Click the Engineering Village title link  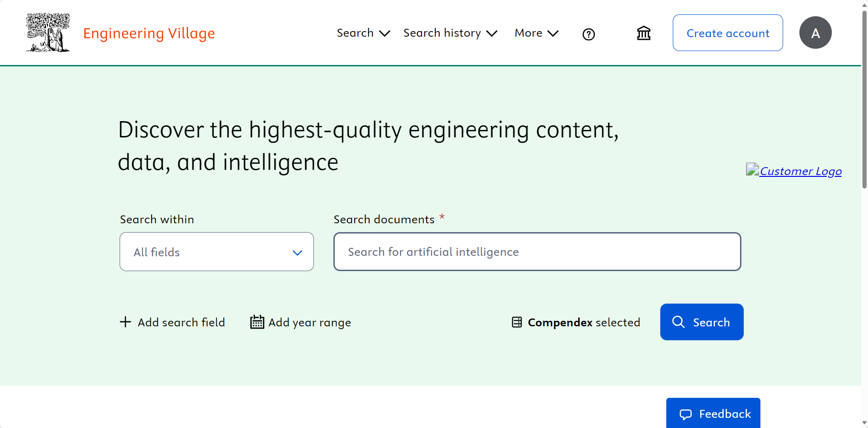149,33
